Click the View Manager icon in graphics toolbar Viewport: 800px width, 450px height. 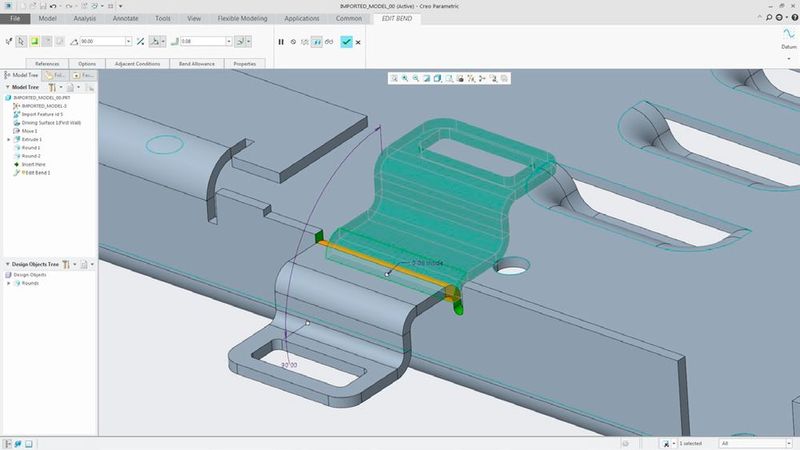(x=460, y=78)
